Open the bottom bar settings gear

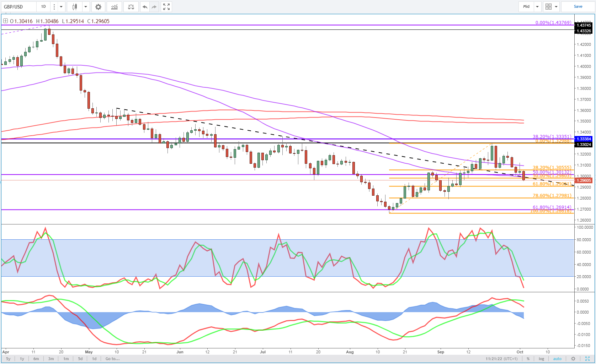(573, 359)
